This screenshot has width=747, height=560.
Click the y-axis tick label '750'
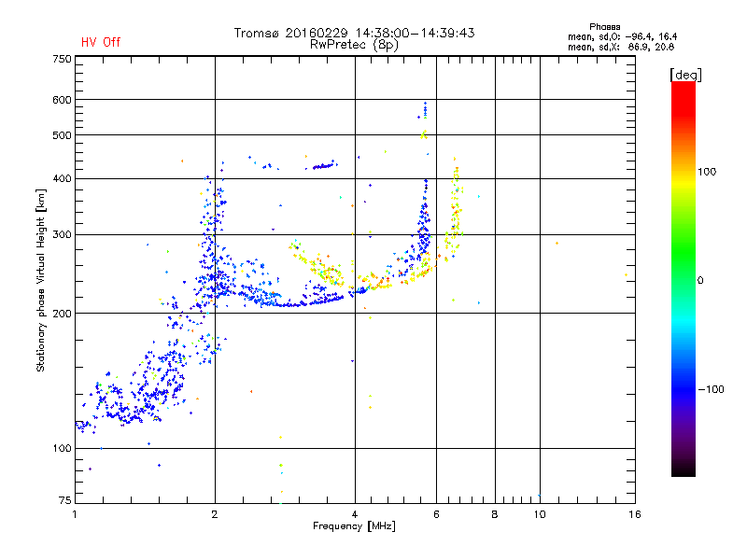tap(62, 59)
